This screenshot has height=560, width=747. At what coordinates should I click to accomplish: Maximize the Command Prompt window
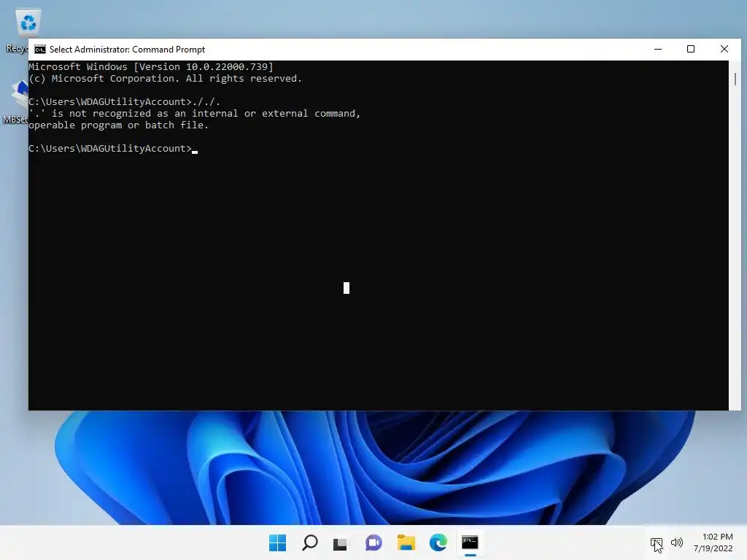coord(691,49)
